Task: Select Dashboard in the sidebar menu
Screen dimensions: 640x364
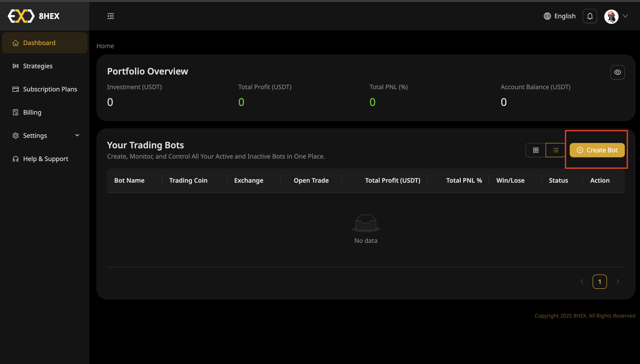Action: pyautogui.click(x=39, y=43)
